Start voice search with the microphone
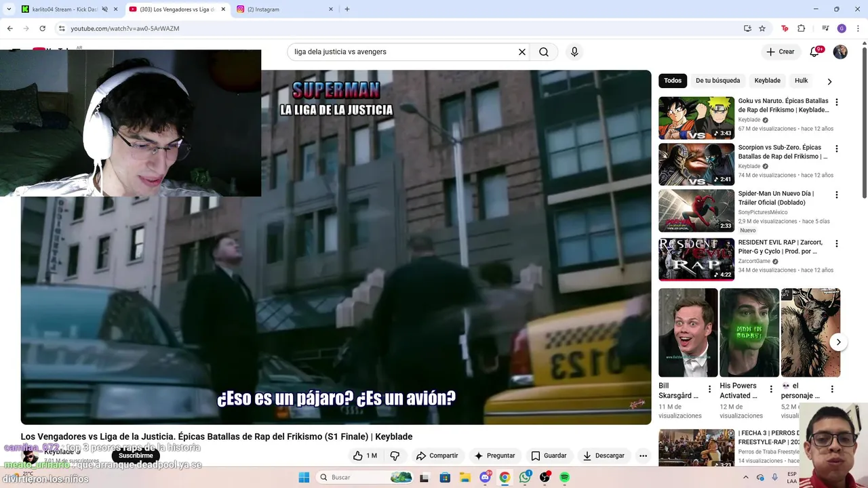868x488 pixels. point(574,52)
